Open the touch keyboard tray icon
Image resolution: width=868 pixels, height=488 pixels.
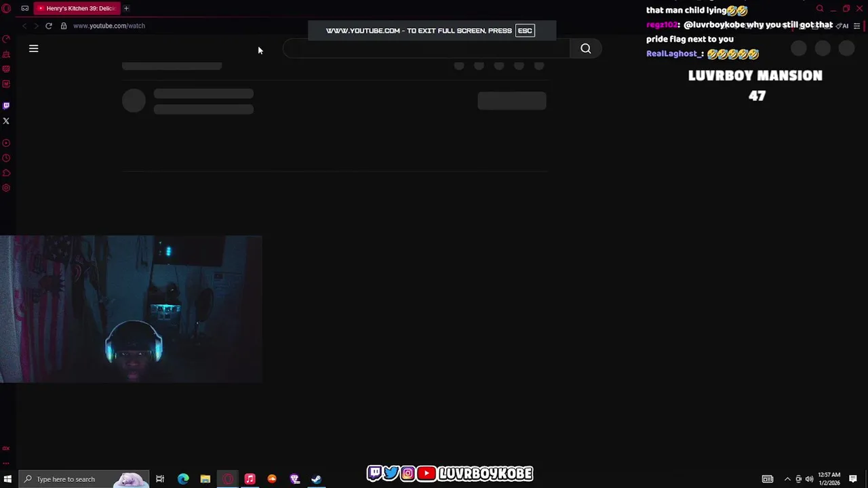(768, 479)
